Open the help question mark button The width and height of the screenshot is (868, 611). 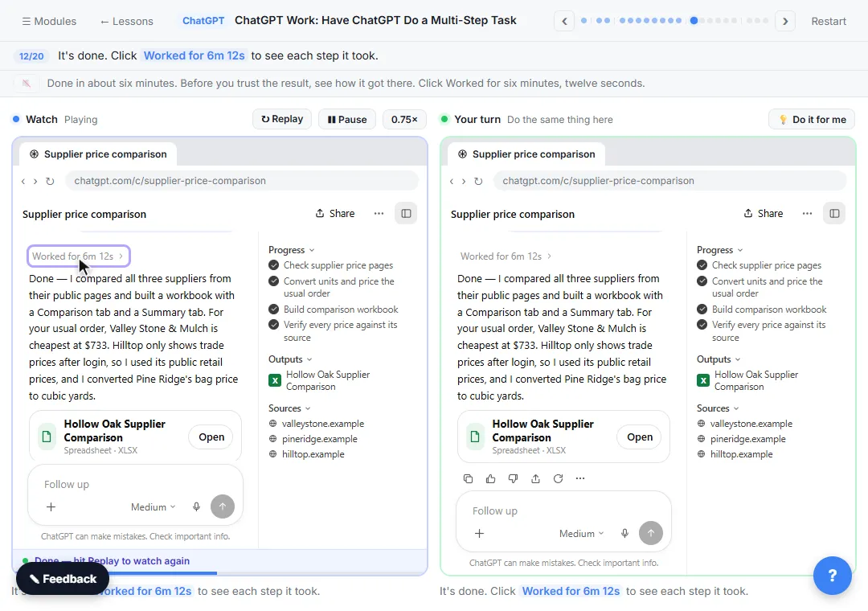pos(832,576)
